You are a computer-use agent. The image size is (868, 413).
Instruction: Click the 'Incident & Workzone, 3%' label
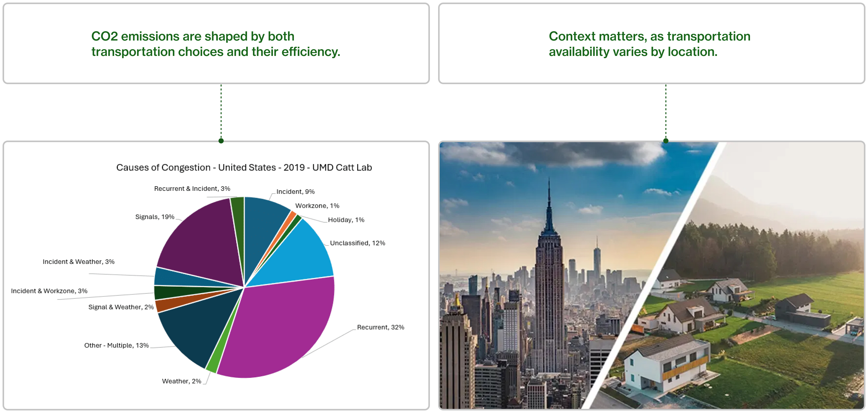pyautogui.click(x=49, y=291)
